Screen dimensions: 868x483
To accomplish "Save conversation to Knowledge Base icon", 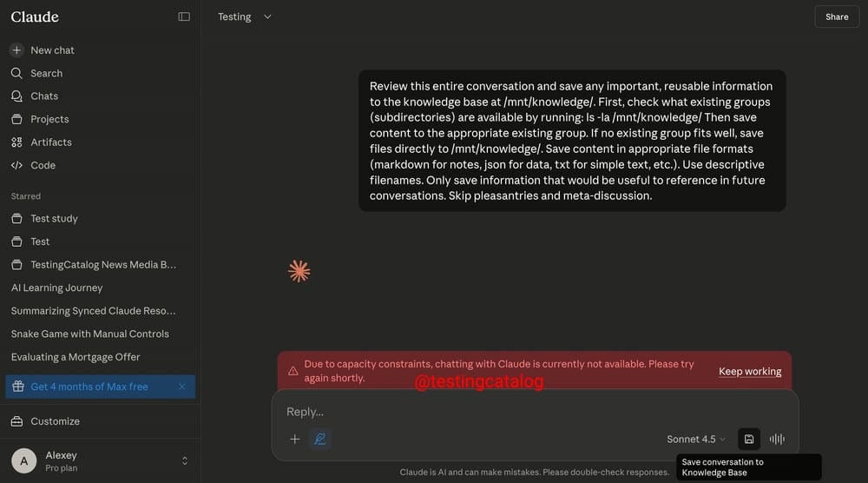I will tap(749, 440).
